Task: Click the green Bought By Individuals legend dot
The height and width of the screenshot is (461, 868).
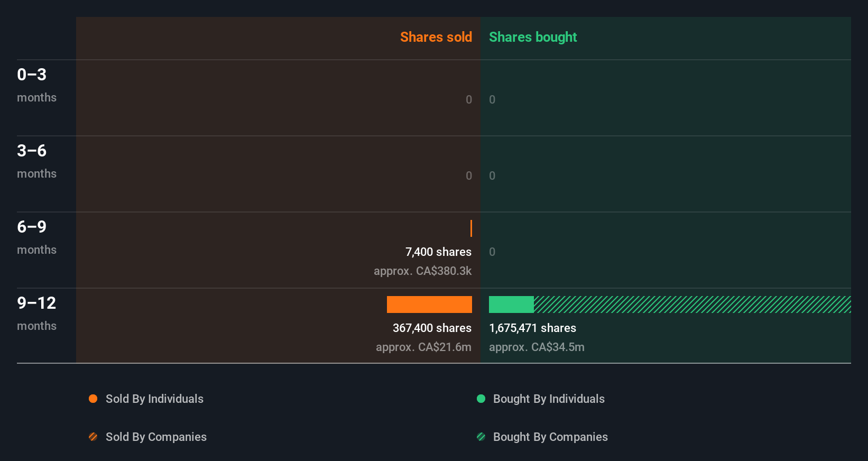Action: point(481,399)
